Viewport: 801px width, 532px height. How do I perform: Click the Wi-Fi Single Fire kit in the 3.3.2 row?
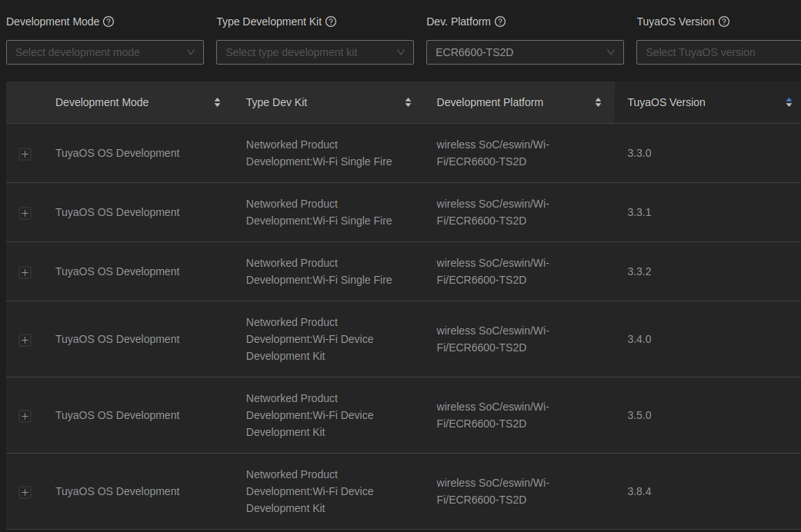point(319,271)
